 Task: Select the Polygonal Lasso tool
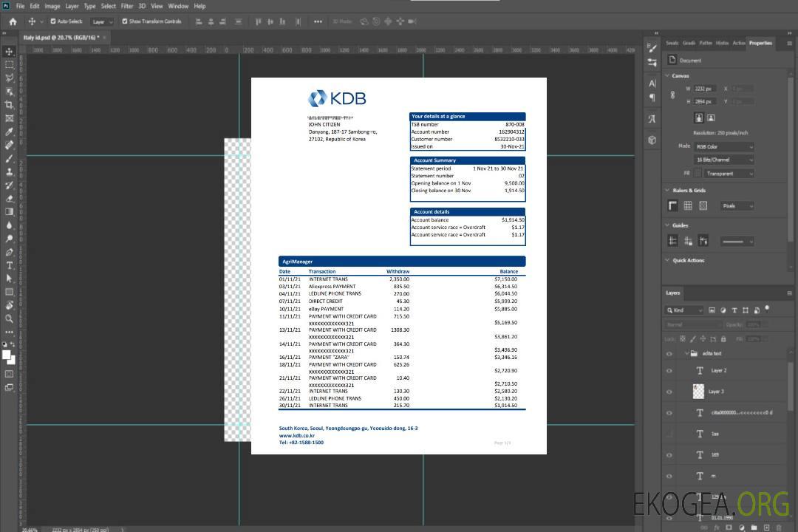click(9, 78)
